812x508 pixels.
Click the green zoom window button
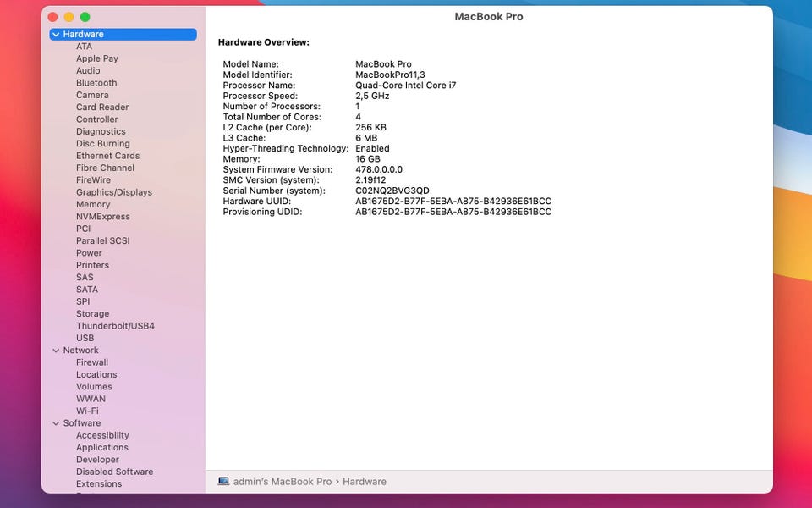85,17
